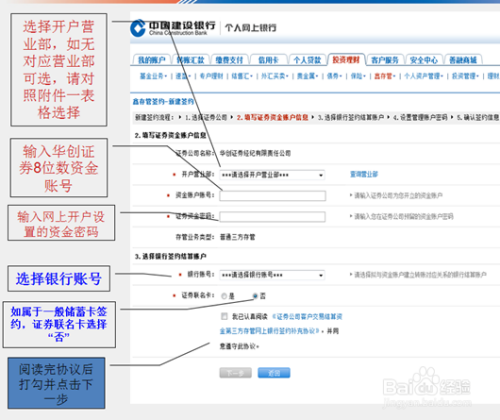Image resolution: width=500 pixels, height=420 pixels.
Task: Expand the 个人资产管理 submenu
Action: click(x=424, y=76)
